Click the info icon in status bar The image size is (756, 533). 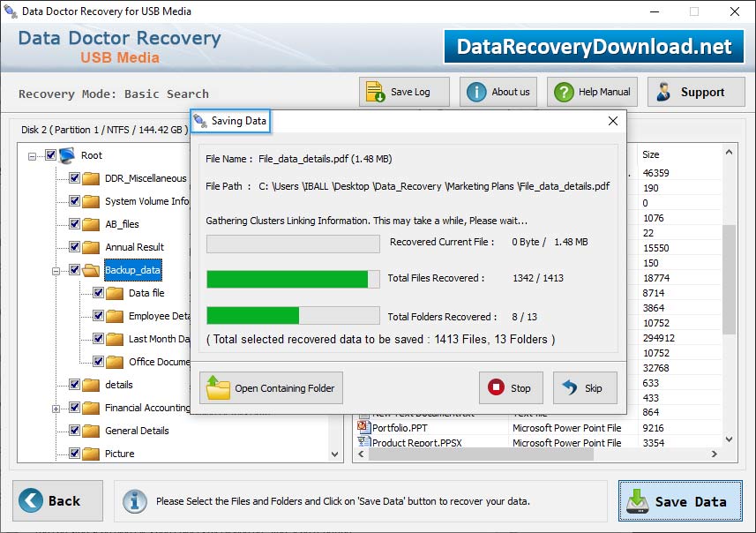click(134, 501)
